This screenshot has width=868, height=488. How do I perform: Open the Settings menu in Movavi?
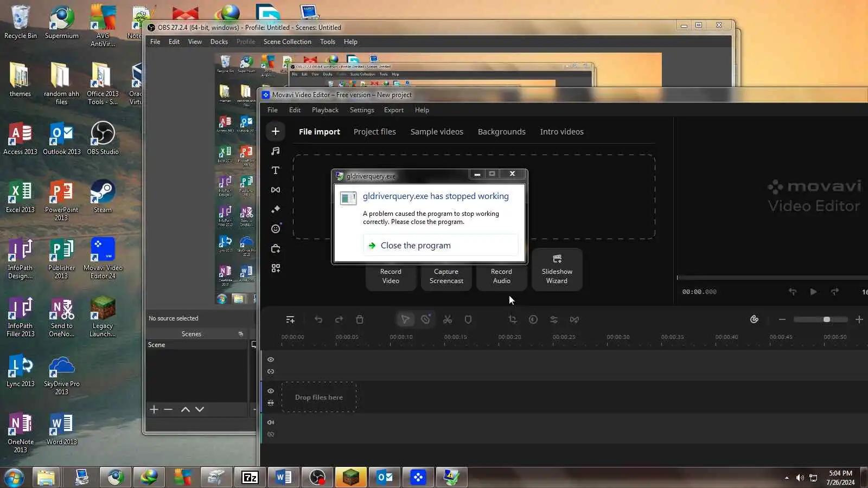point(362,110)
